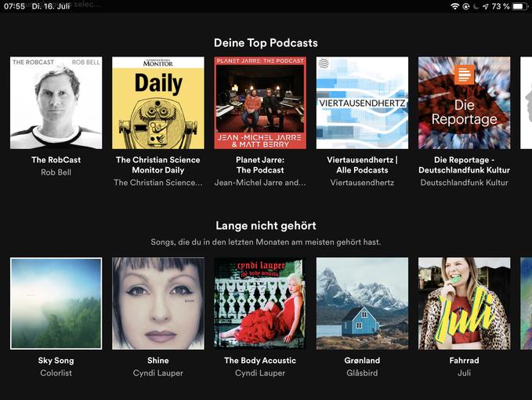This screenshot has height=400, width=532.
Task: Tap the 'Deine Top Podcasts' heading
Action: pyautogui.click(x=266, y=43)
